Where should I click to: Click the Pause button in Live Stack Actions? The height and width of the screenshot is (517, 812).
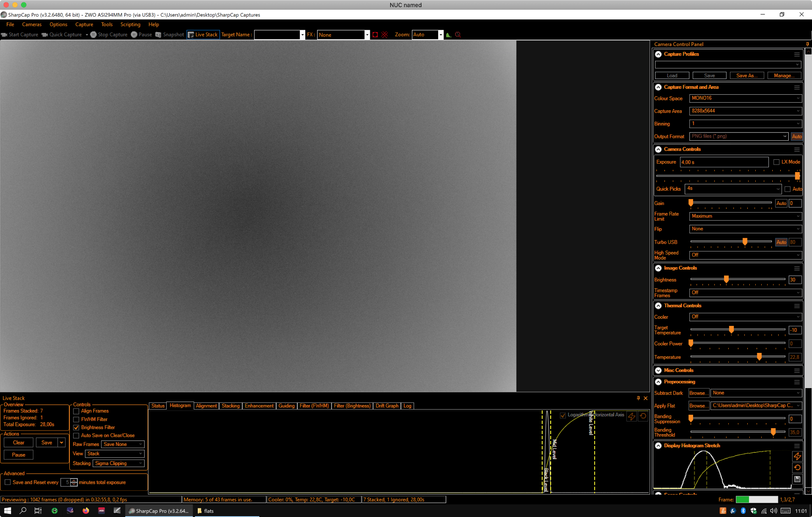19,455
